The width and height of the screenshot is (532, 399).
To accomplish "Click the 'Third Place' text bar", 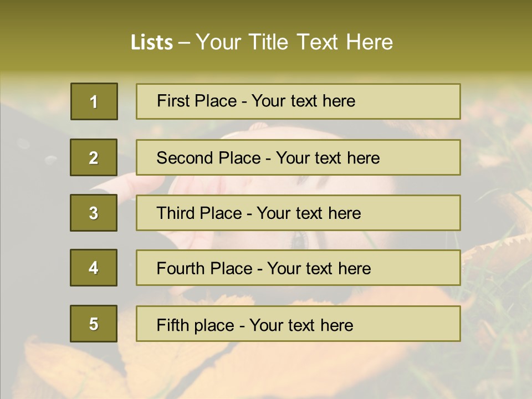I will click(298, 213).
